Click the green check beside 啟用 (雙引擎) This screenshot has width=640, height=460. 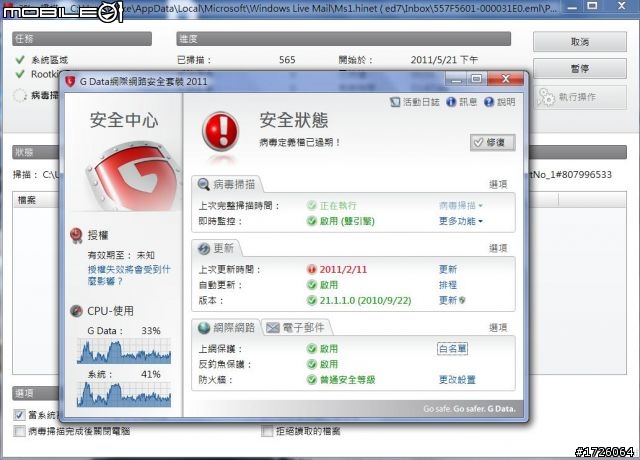point(312,221)
